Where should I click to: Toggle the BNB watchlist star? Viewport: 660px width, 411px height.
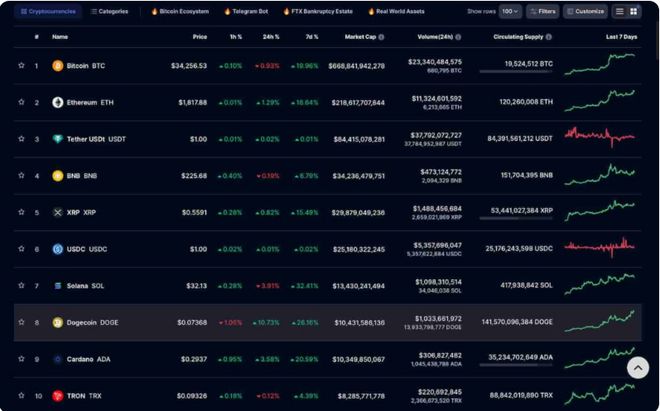tap(21, 175)
